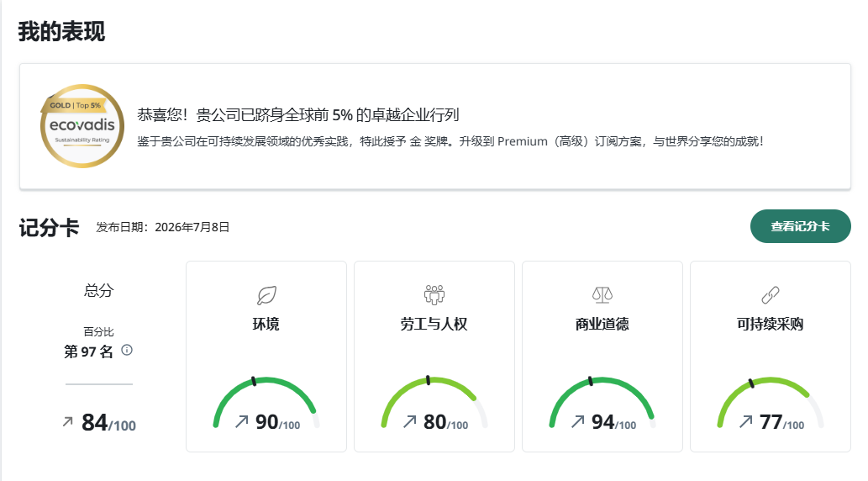The height and width of the screenshot is (481, 868).
Task: Click the 94/100 ethics score value
Action: (613, 422)
